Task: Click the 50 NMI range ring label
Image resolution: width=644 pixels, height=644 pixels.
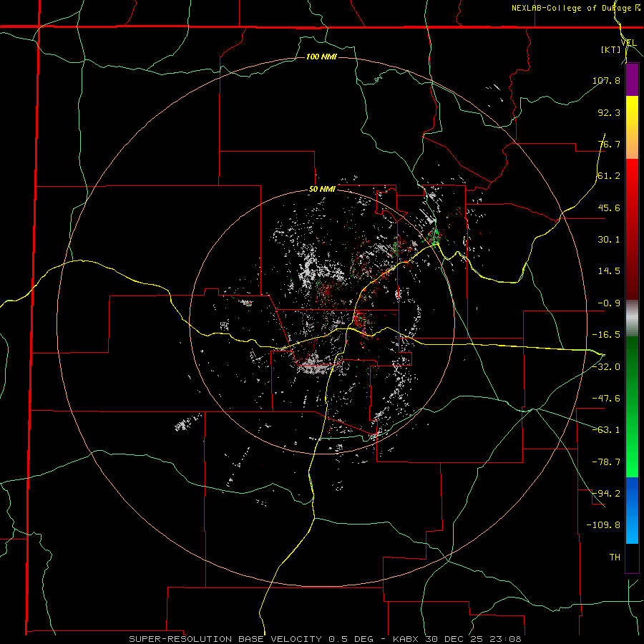Action: pyautogui.click(x=322, y=190)
